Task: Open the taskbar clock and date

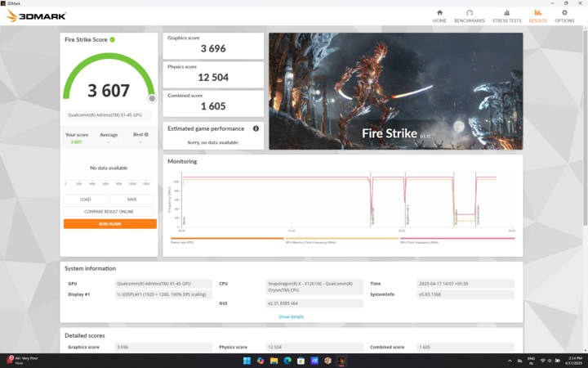Action: pyautogui.click(x=574, y=361)
